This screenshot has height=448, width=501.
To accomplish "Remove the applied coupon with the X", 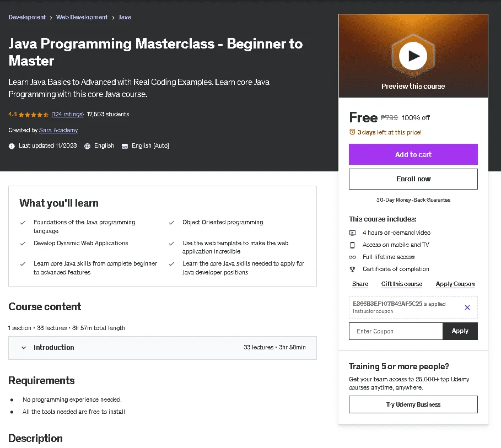I will (x=467, y=307).
